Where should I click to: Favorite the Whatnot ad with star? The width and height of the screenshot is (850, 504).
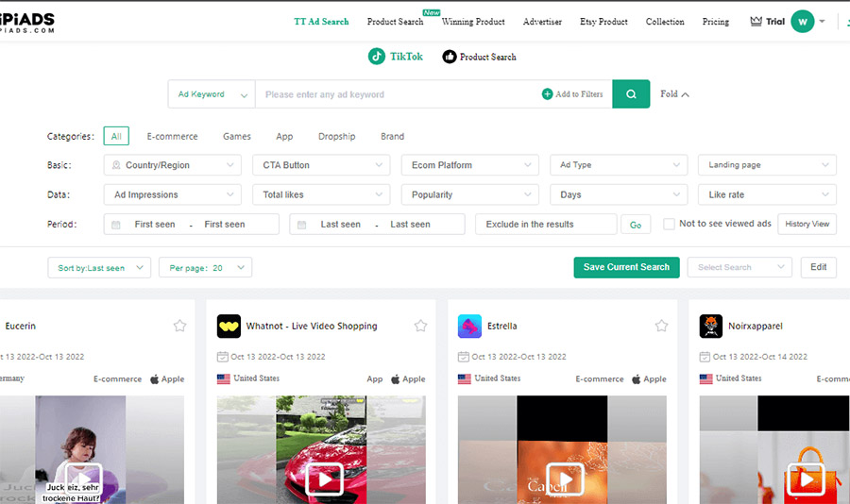tap(420, 326)
